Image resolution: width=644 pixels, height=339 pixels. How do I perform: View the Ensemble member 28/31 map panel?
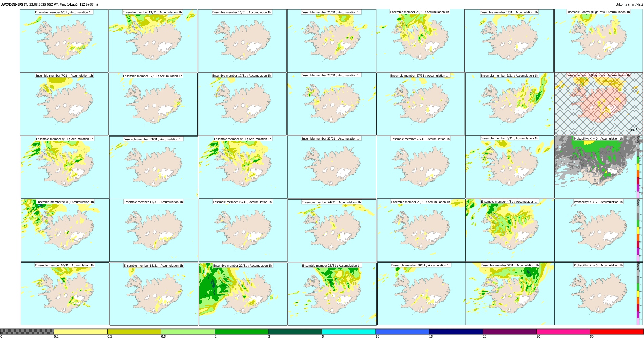point(421,167)
